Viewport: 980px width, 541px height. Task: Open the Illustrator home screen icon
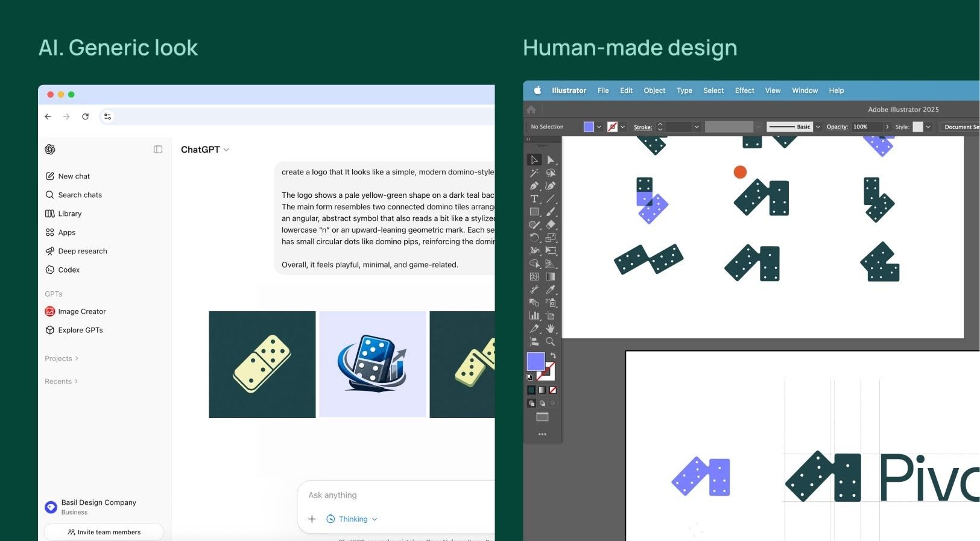pos(531,110)
